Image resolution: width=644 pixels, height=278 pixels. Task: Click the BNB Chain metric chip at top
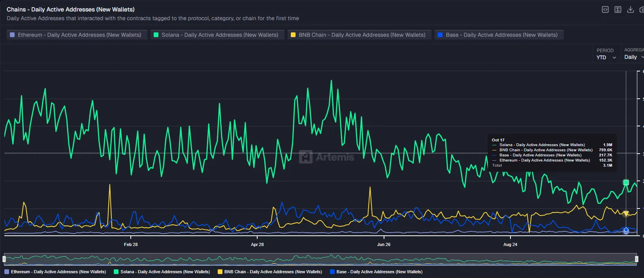click(x=359, y=35)
